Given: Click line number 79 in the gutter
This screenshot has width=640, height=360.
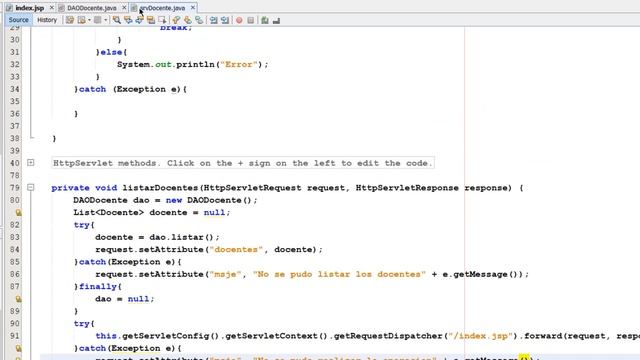Looking at the screenshot, I should click(15, 188).
